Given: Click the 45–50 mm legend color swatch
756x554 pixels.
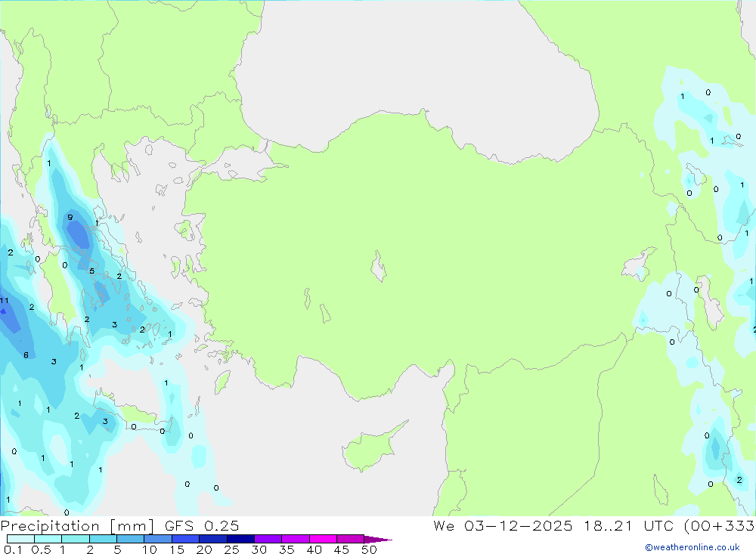Looking at the screenshot, I should click(x=351, y=539).
